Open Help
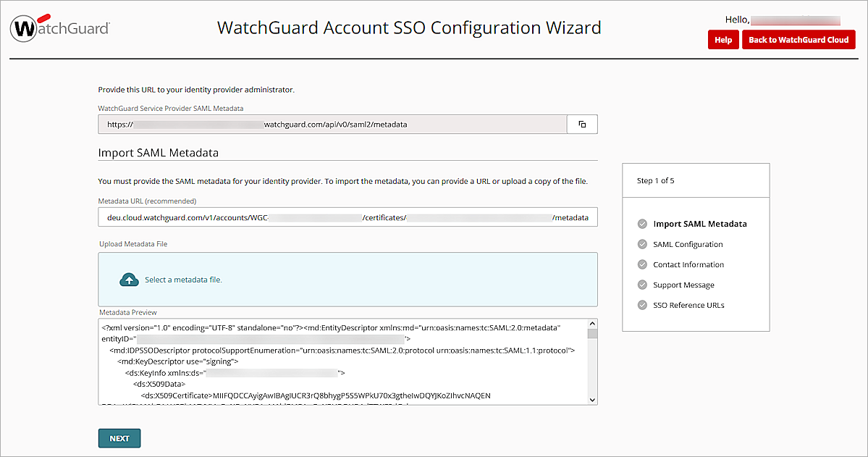 722,40
